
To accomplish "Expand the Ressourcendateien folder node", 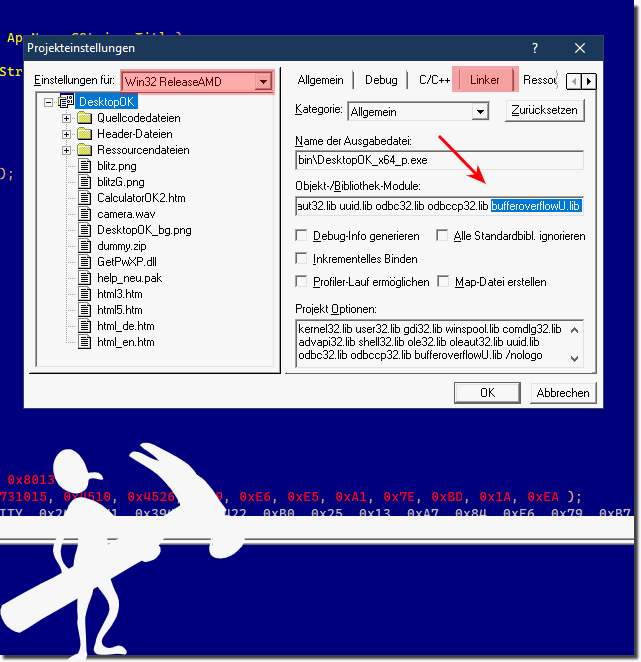I will pyautogui.click(x=66, y=150).
